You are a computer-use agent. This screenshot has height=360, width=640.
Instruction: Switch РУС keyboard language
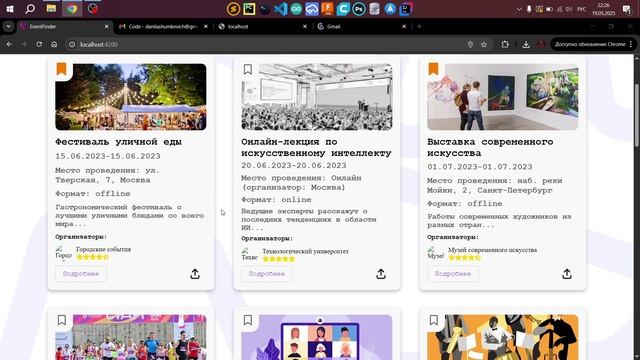pyautogui.click(x=582, y=9)
